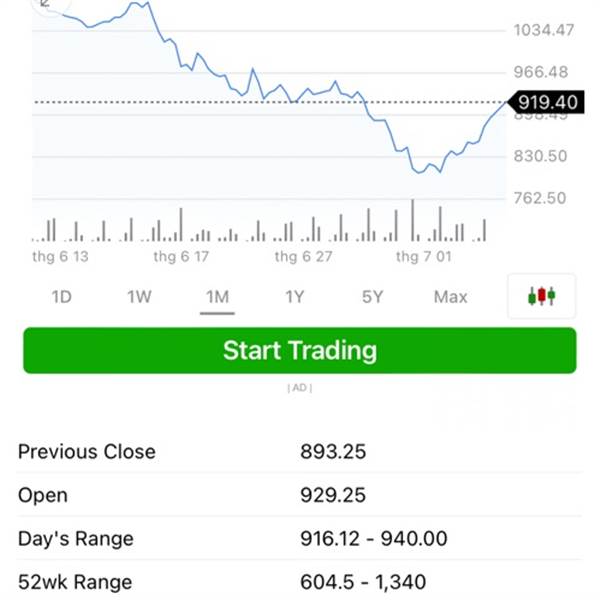Switch to candlestick chart view icon
Screen dimensions: 600x600
(x=541, y=296)
